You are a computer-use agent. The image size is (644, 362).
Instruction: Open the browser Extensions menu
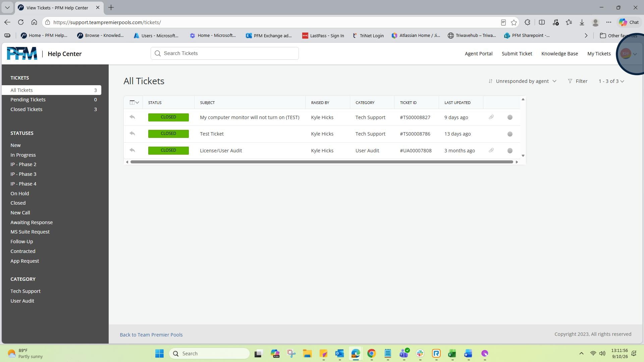tap(528, 22)
